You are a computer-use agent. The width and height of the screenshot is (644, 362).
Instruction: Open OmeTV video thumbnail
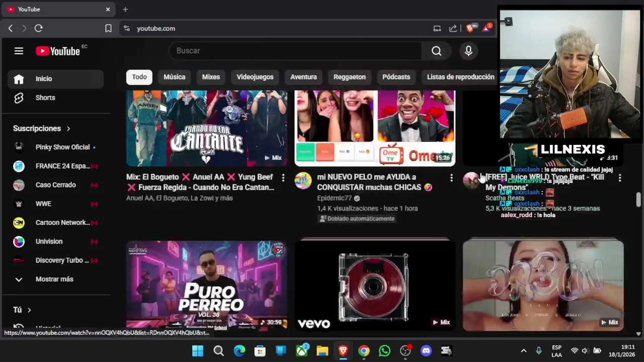point(375,128)
